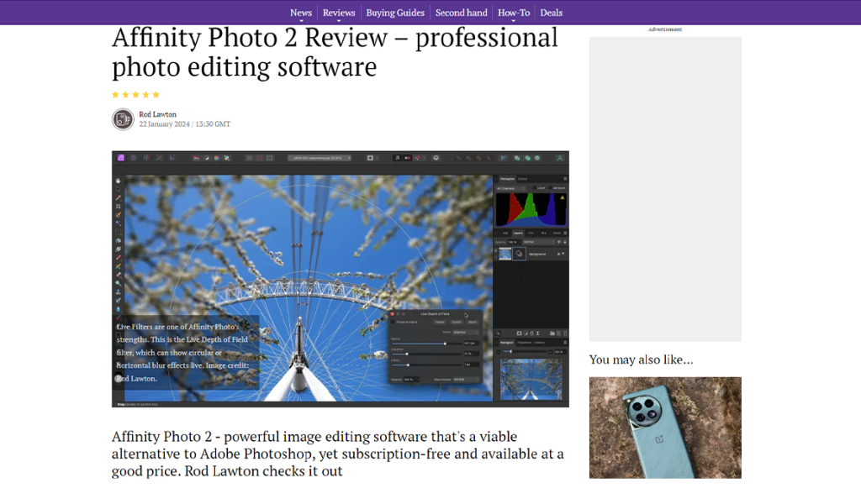Screen dimensions: 861x504
Task: Go to the Second hand section
Action: [x=462, y=13]
